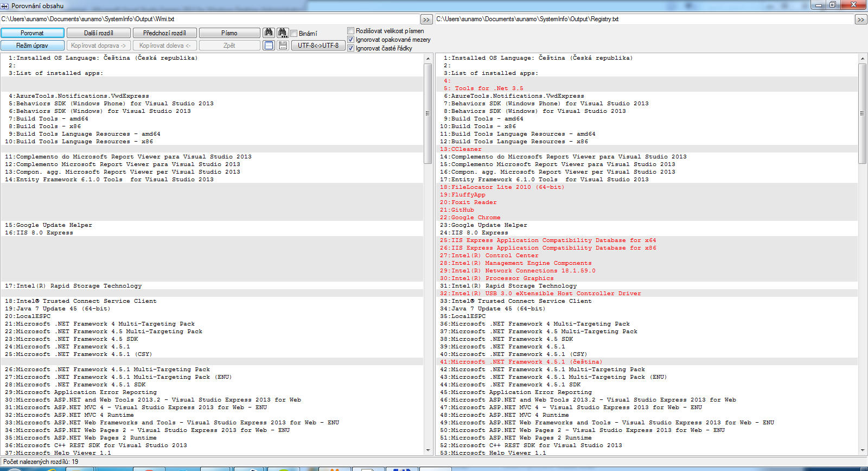Click Kopírovat doprava -> button
The width and height of the screenshot is (868, 471).
click(x=99, y=46)
